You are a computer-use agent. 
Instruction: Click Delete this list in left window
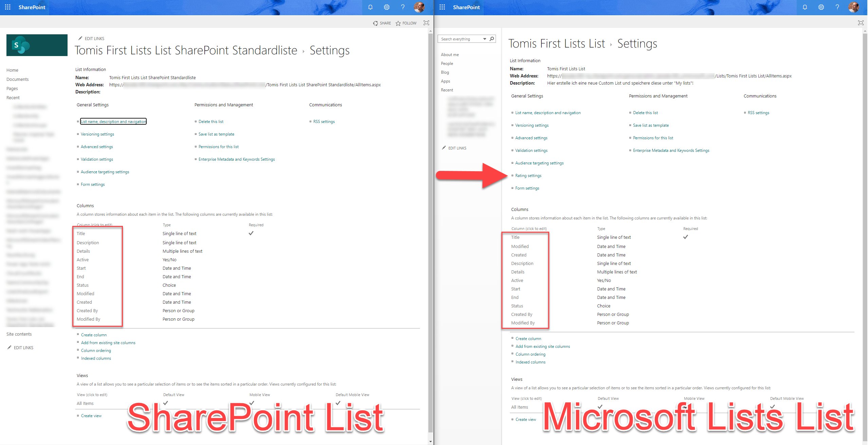click(211, 121)
